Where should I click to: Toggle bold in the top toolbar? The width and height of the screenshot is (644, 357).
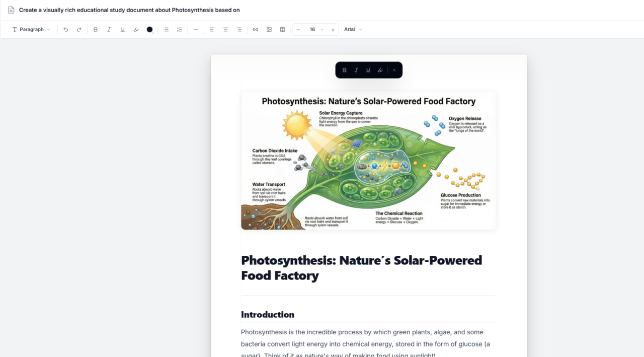click(96, 30)
